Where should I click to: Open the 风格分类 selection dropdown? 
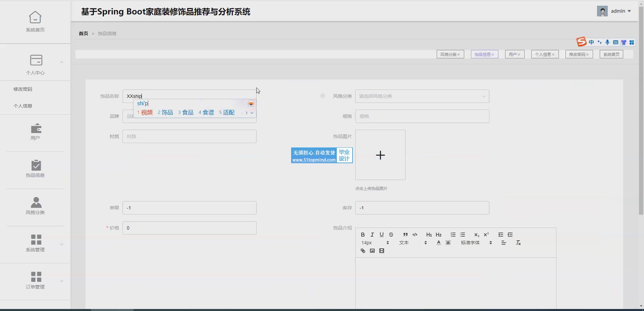click(x=422, y=96)
